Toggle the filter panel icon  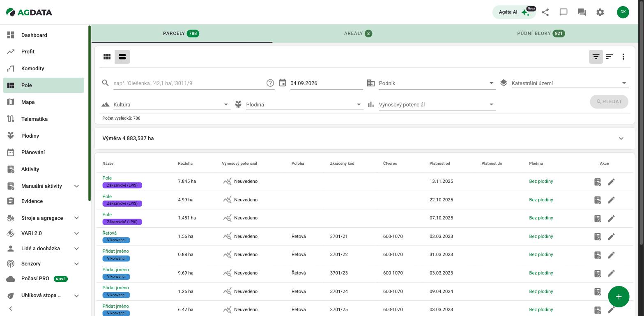point(596,57)
